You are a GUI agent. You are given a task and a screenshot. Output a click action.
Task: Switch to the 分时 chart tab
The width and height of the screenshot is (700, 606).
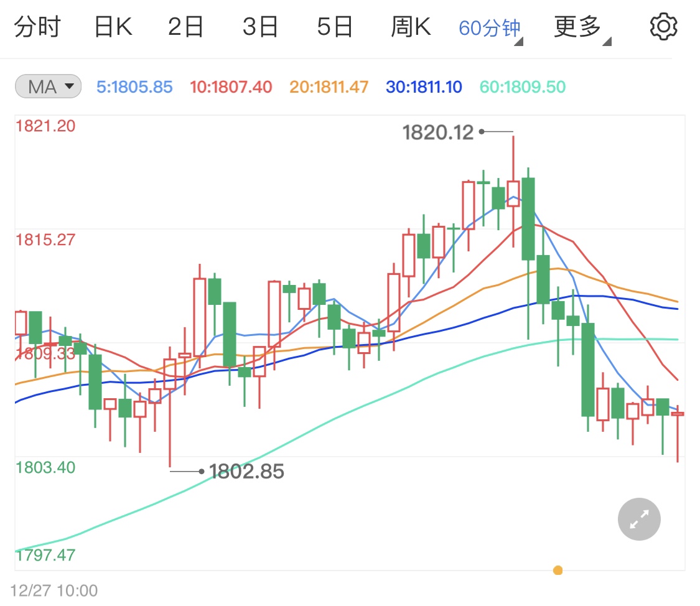[39, 26]
